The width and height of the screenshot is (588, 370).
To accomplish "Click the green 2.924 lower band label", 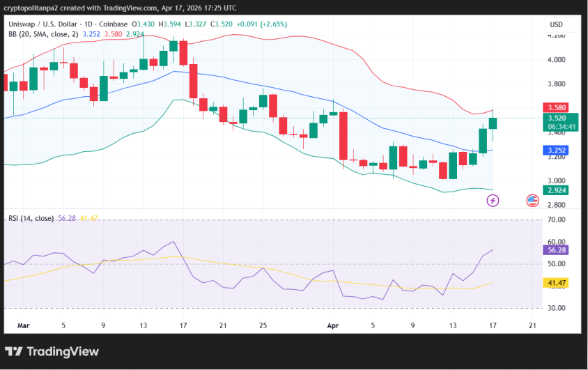I will click(557, 190).
